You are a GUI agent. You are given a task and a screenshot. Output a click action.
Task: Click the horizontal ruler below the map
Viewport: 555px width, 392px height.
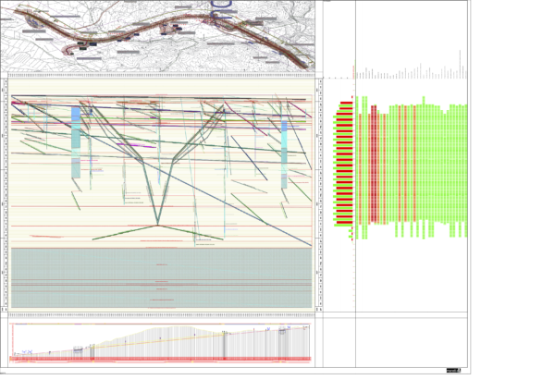(x=162, y=75)
